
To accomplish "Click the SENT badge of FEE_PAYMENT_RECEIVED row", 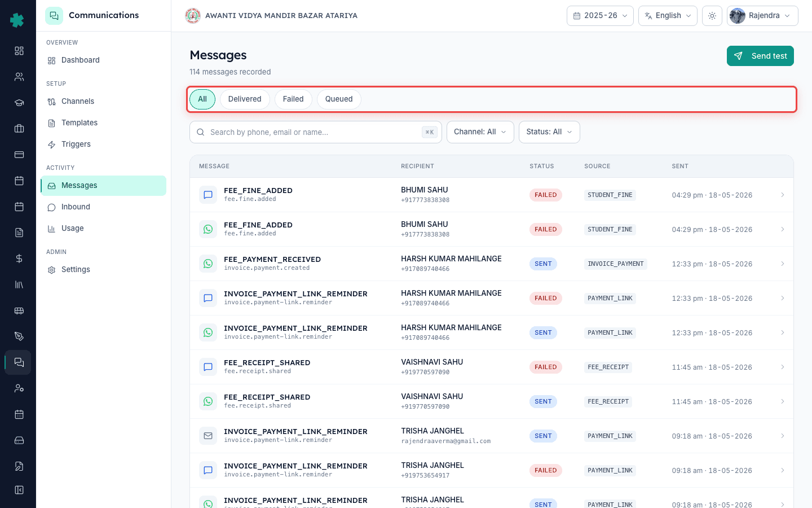I will [x=543, y=264].
